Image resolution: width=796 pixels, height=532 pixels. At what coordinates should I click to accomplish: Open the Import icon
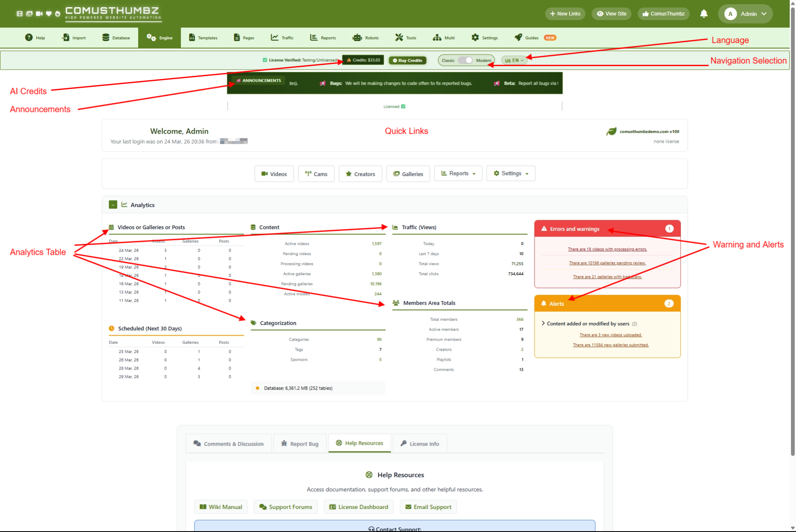tap(66, 38)
